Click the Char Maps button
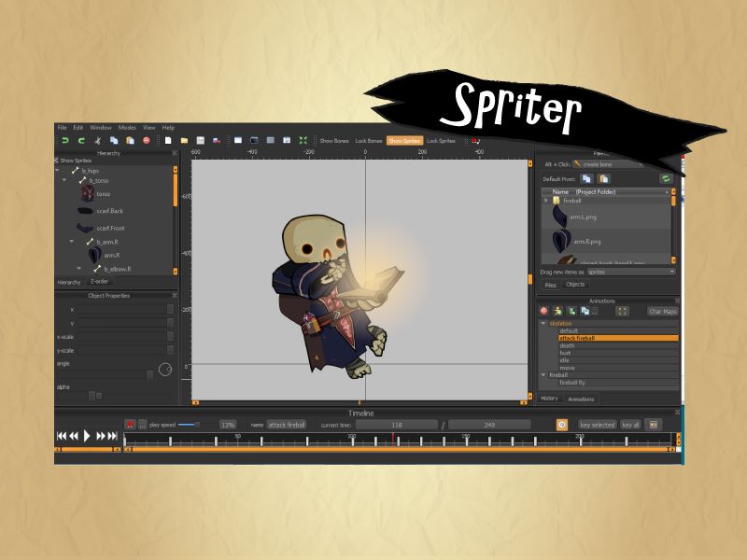Viewport: 747px width, 560px height. [663, 312]
